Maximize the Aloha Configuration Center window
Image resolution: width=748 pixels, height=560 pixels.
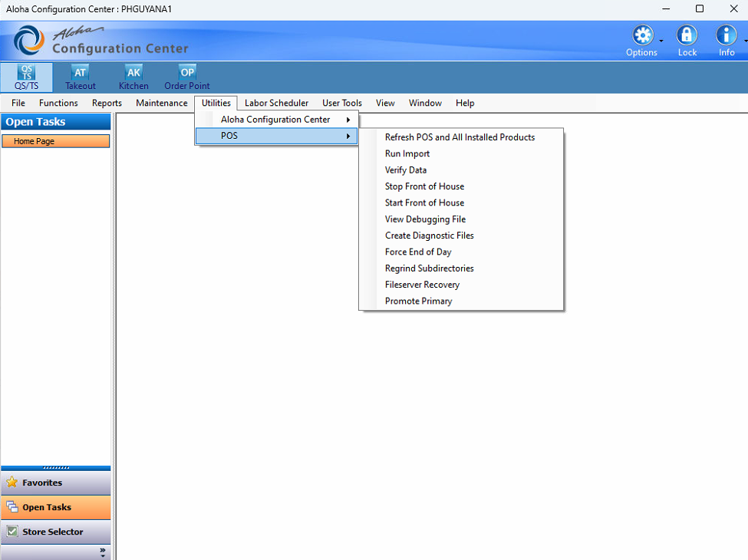tap(700, 8)
